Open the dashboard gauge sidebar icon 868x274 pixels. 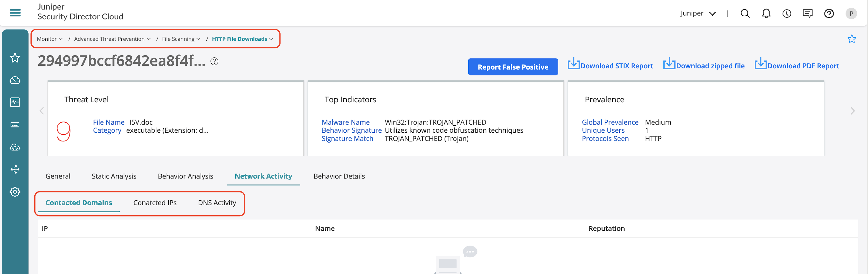coord(15,80)
